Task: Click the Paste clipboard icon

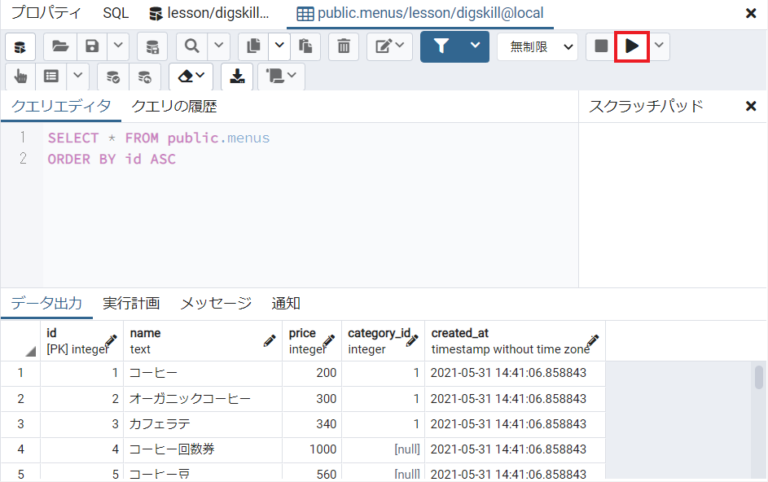Action: [306, 46]
